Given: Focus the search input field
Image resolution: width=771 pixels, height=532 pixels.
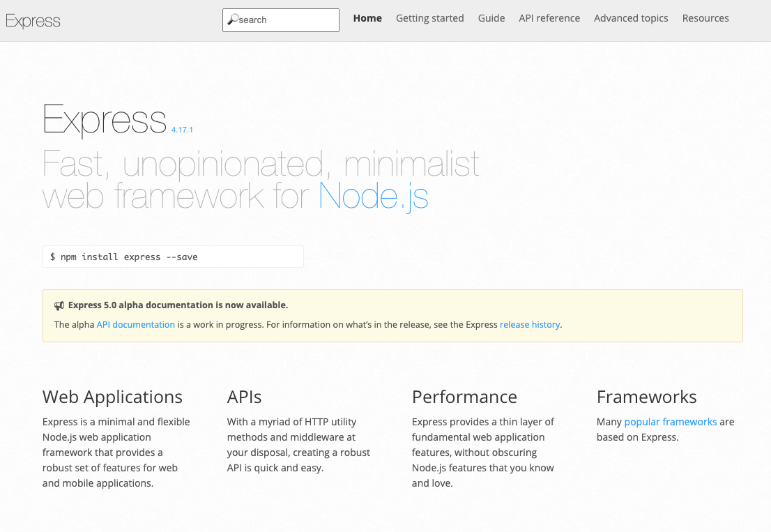Looking at the screenshot, I should (286, 20).
